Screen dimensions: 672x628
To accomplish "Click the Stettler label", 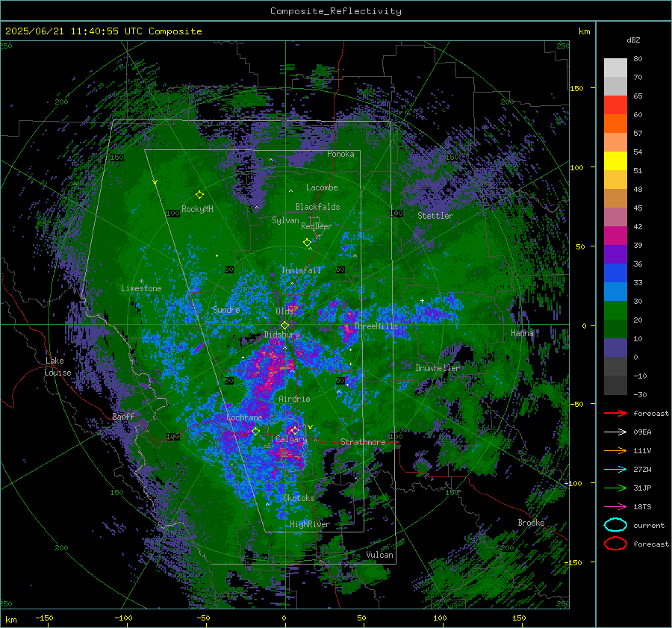I will click(x=435, y=216).
